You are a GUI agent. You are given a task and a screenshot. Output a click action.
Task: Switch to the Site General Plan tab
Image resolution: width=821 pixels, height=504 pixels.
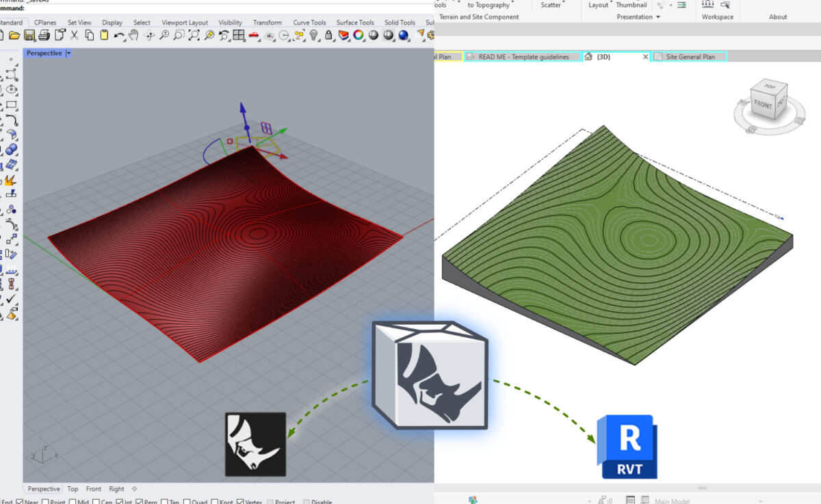click(x=692, y=57)
